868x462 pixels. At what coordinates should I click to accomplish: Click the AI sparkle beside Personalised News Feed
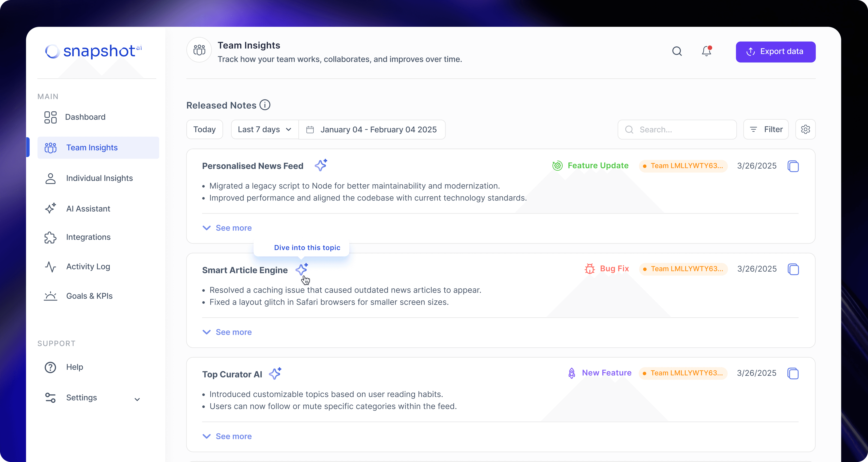(321, 165)
